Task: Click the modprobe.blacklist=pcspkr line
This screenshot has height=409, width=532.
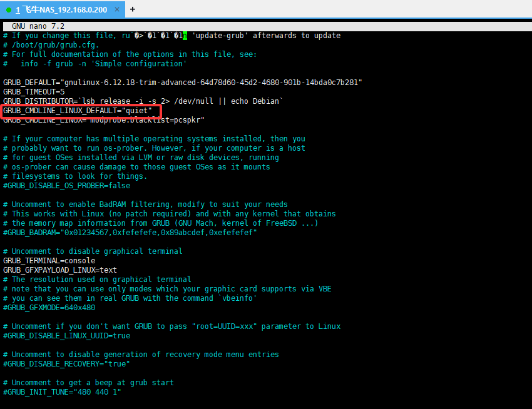Action: [104, 120]
